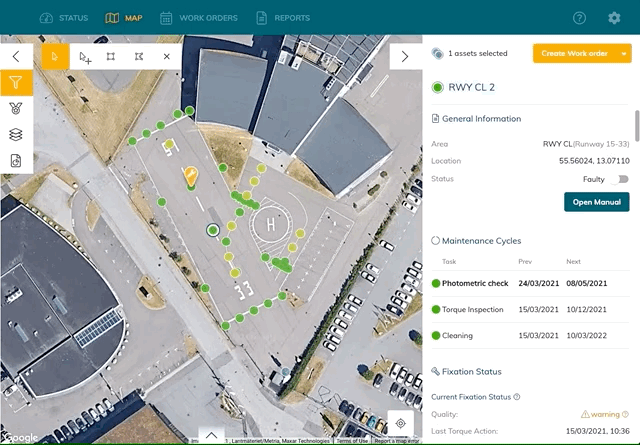Activate the rectangle selection tool

click(111, 57)
